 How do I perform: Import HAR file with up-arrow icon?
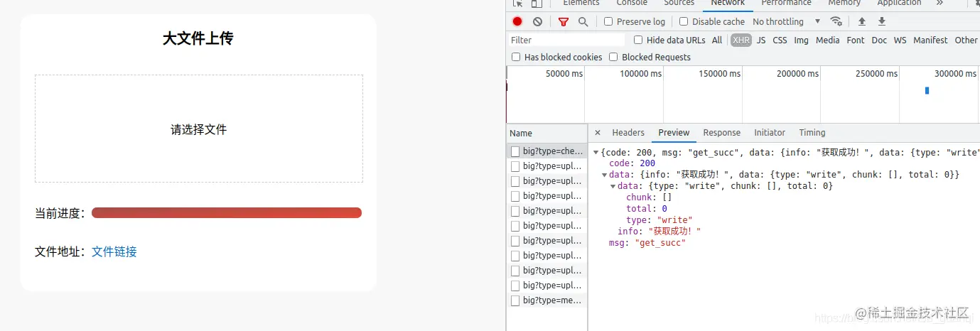pos(862,21)
